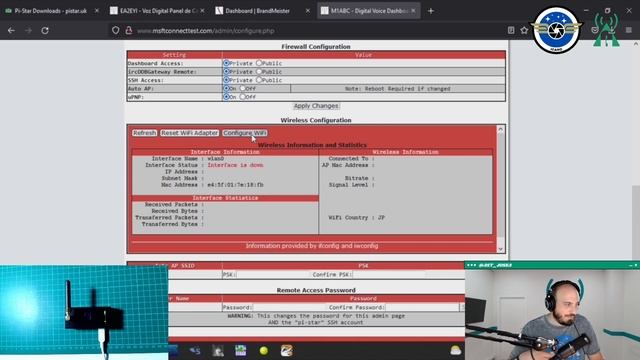This screenshot has height=360, width=640.
Task: Open the orange-white app icon in the taskbar
Action: pyautogui.click(x=287, y=351)
